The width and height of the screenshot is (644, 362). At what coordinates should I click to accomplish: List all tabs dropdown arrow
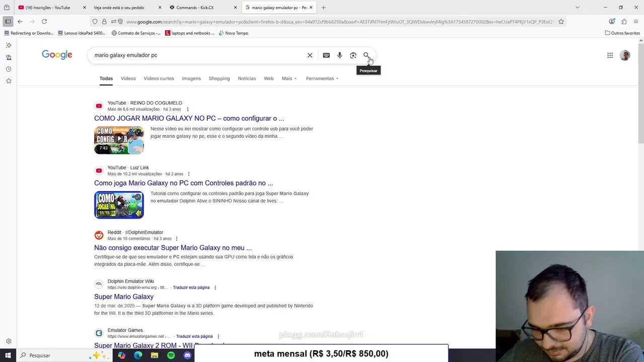pos(577,8)
